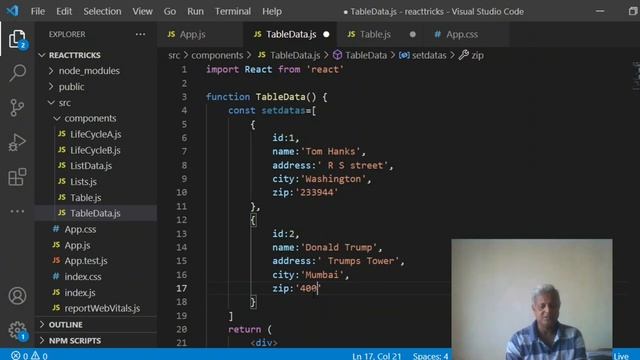Close unsaved TableData.js tab via dot
The width and height of the screenshot is (640, 360).
pyautogui.click(x=326, y=34)
